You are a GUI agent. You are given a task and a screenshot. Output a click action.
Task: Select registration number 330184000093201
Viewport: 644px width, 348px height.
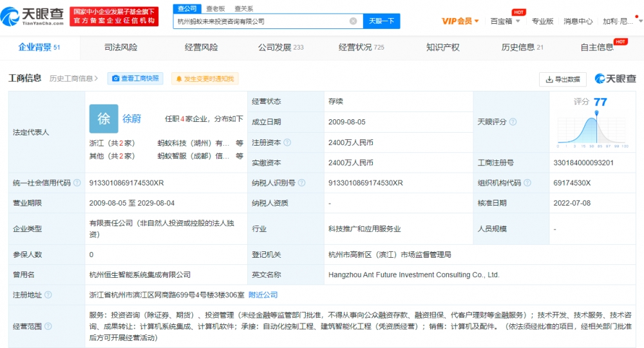click(583, 162)
